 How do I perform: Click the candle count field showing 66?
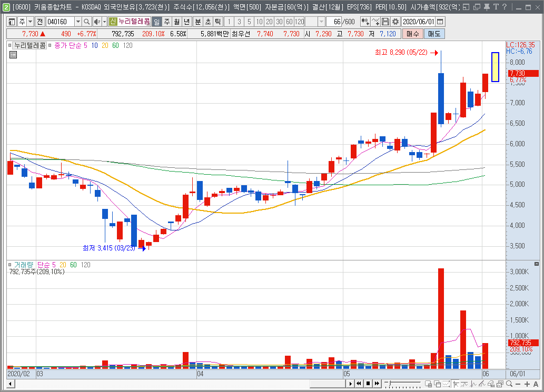pyautogui.click(x=334, y=22)
